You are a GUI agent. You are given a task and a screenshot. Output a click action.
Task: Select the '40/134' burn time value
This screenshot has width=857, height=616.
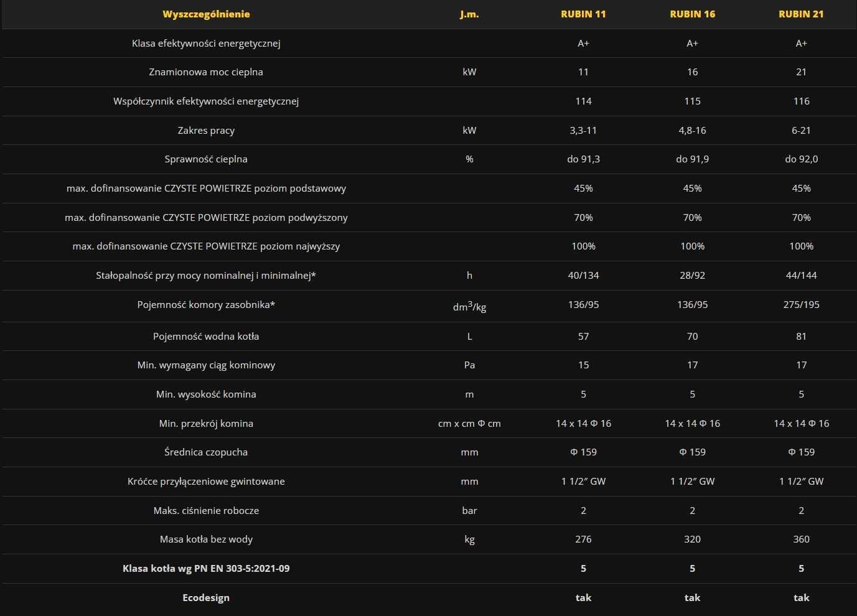pos(583,276)
